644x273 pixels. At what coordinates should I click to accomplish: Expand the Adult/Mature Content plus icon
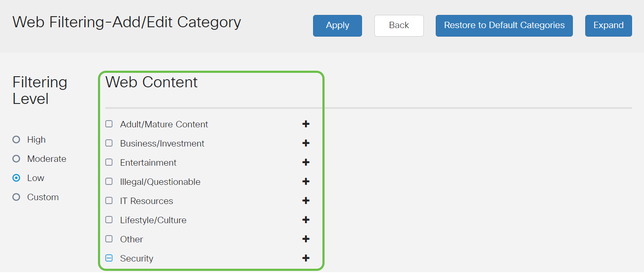click(306, 124)
